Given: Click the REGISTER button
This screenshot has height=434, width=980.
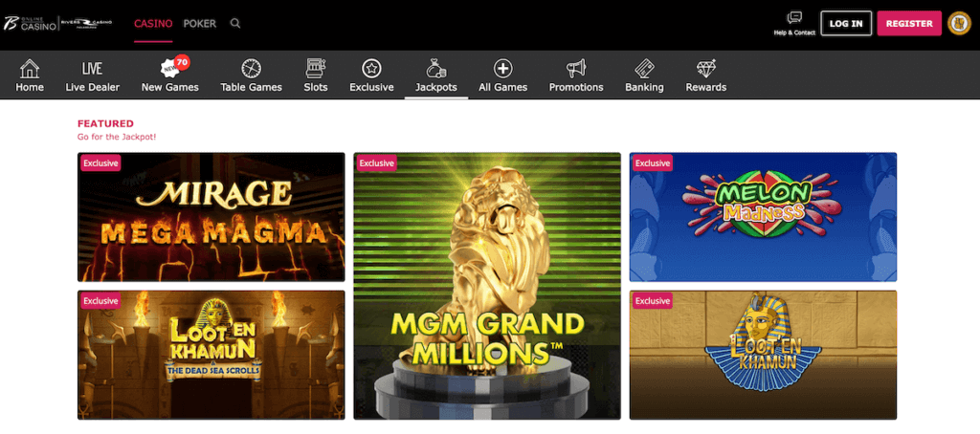Looking at the screenshot, I should point(909,23).
